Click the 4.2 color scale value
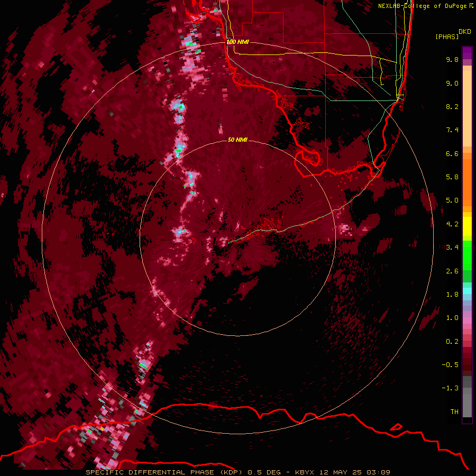Viewport: 476px width, 476px height. coord(452,224)
